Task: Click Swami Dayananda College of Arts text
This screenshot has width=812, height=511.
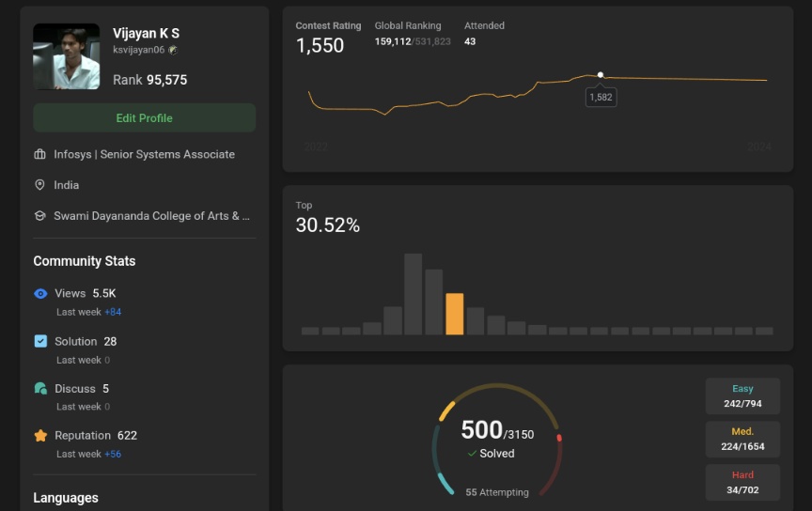Action: (151, 216)
